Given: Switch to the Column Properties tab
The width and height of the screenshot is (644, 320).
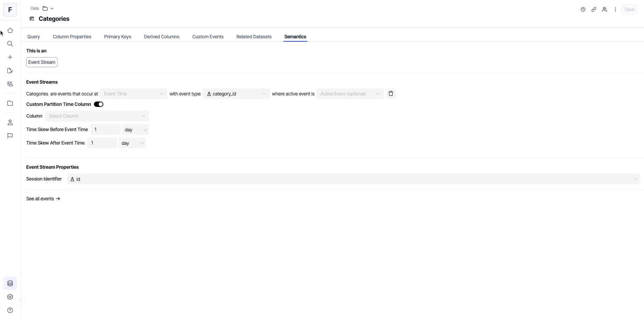Looking at the screenshot, I should click(72, 37).
